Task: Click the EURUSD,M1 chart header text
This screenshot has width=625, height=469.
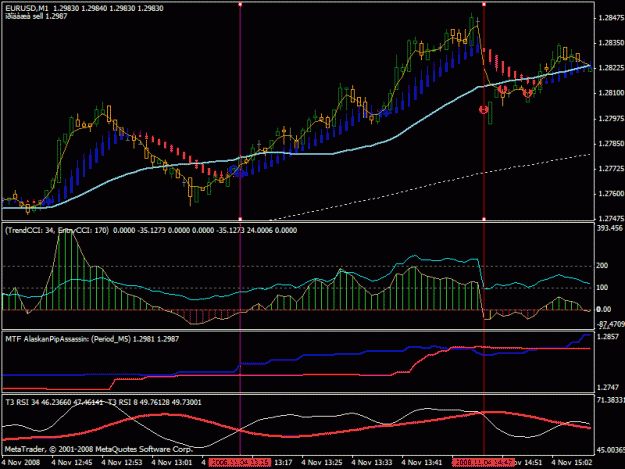Action: coord(85,8)
